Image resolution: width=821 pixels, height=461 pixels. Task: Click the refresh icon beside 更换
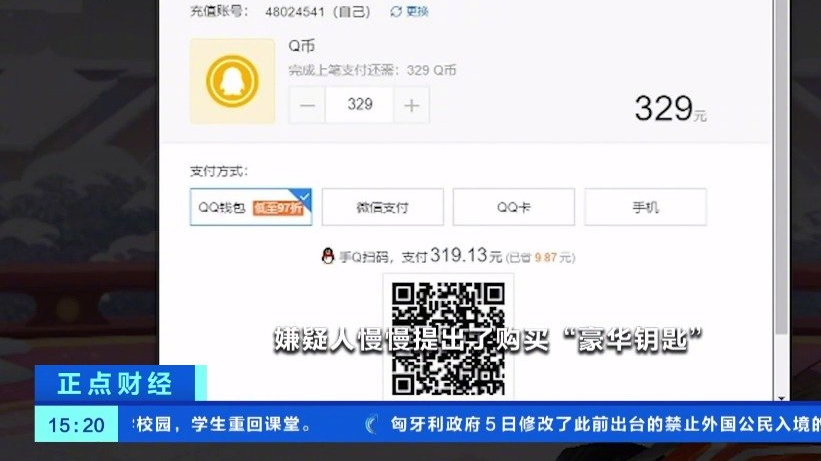[x=396, y=12]
